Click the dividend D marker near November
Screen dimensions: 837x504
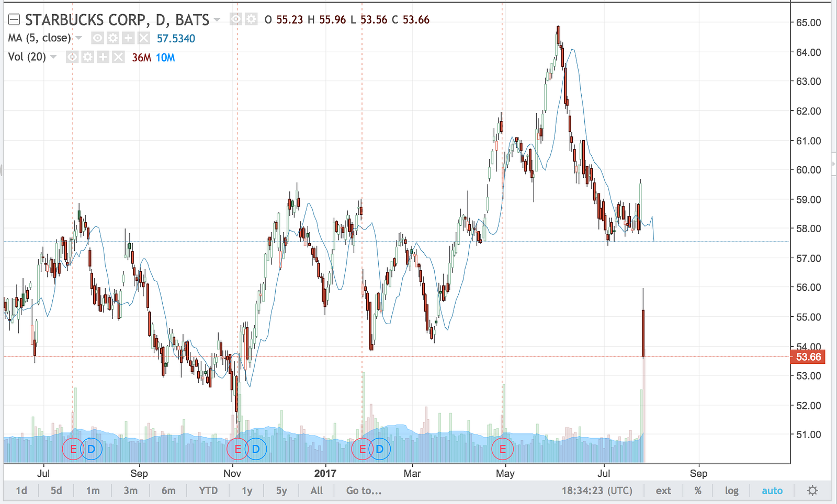click(x=256, y=449)
